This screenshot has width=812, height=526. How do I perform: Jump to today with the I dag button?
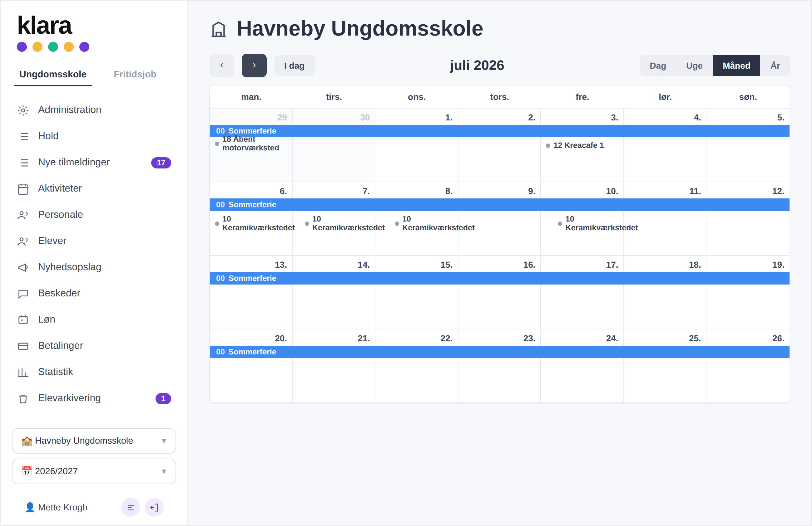point(294,66)
